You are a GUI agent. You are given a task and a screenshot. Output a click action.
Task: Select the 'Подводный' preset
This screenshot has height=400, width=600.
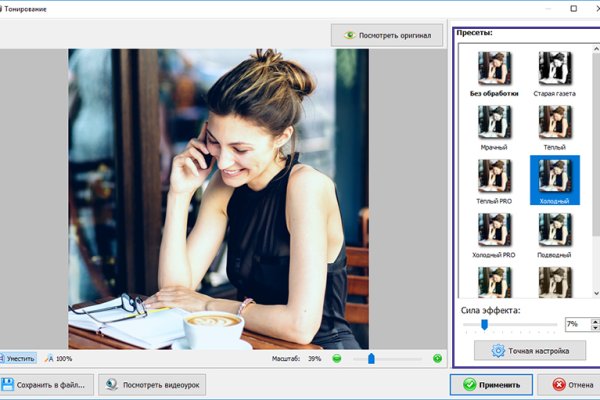click(x=555, y=230)
